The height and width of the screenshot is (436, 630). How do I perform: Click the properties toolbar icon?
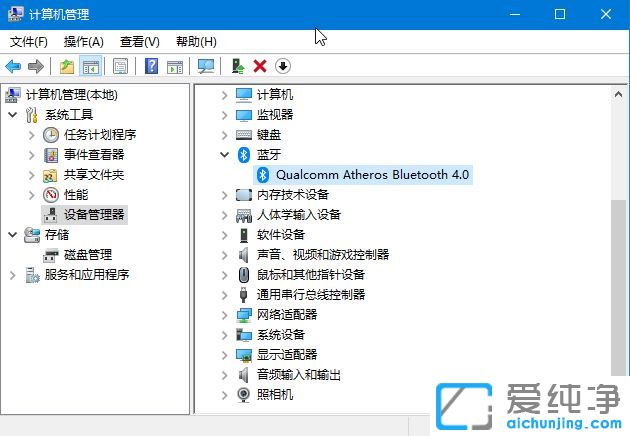(120, 66)
